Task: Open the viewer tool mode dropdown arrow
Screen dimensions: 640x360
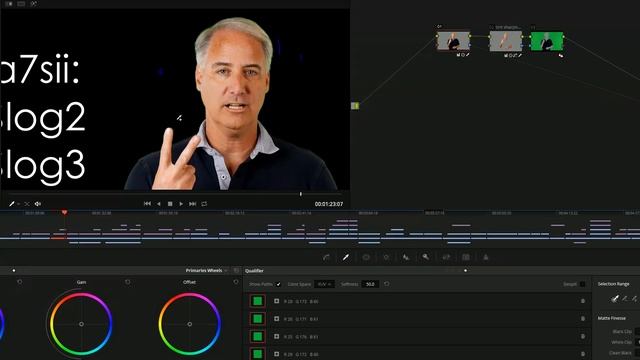Action: (18, 204)
